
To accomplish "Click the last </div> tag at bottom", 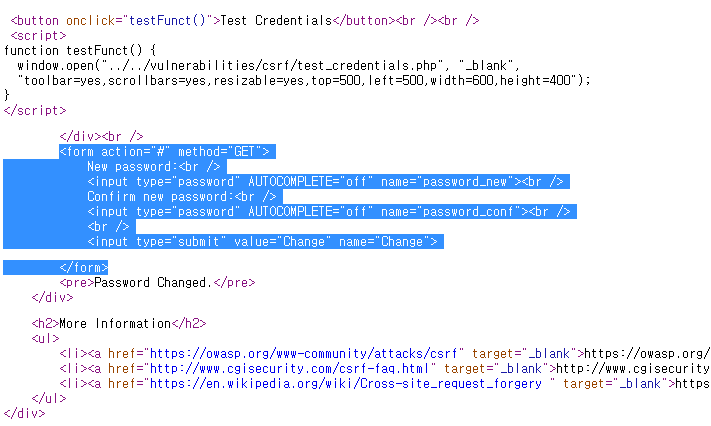I will [x=24, y=413].
